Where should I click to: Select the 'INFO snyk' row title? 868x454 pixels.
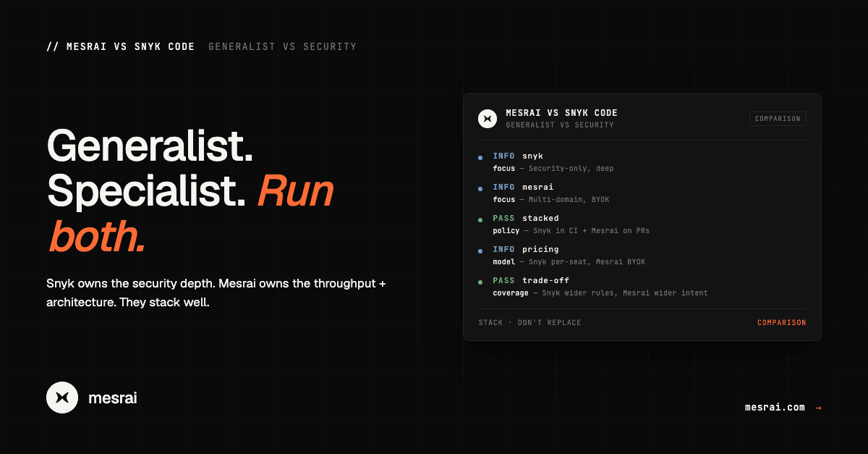(x=518, y=156)
